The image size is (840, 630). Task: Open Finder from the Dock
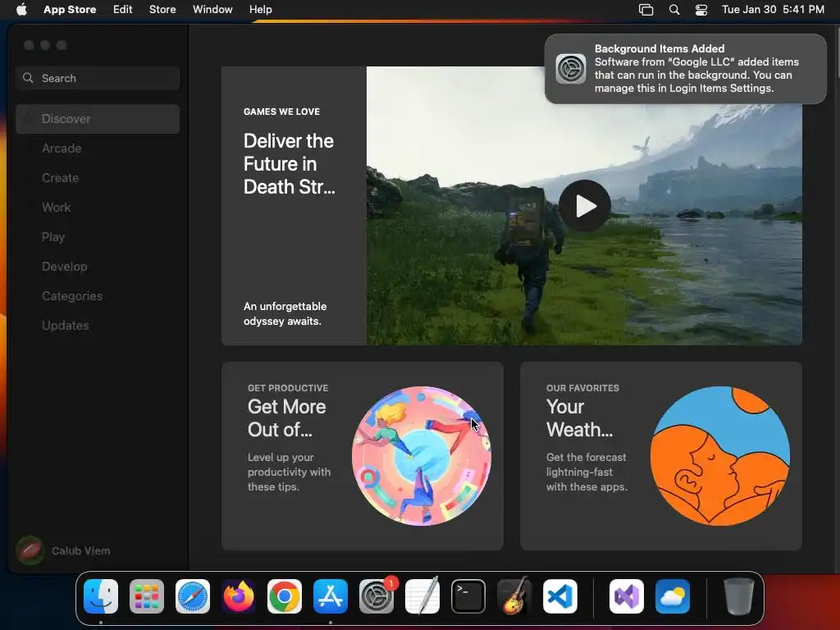point(101,596)
